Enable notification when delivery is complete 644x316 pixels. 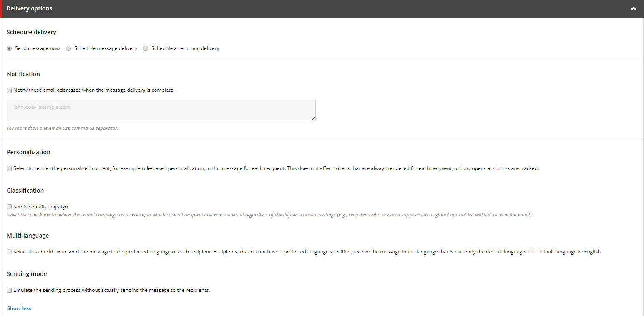[9, 90]
